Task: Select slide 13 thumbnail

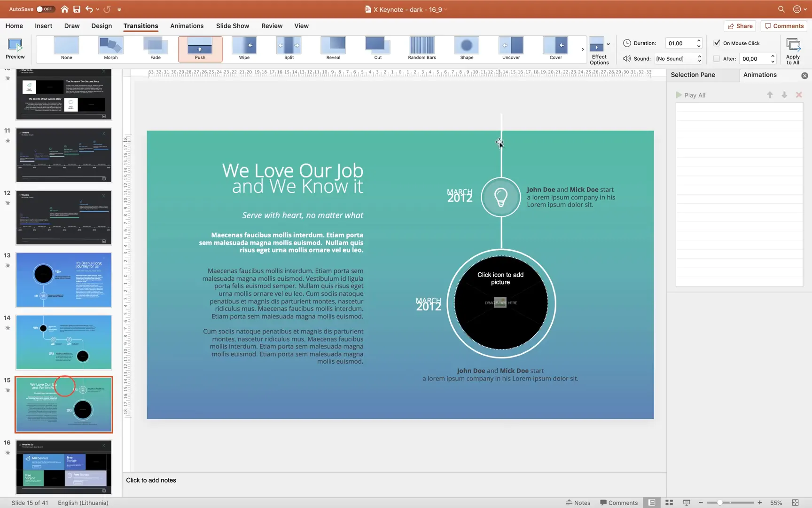Action: (64, 280)
